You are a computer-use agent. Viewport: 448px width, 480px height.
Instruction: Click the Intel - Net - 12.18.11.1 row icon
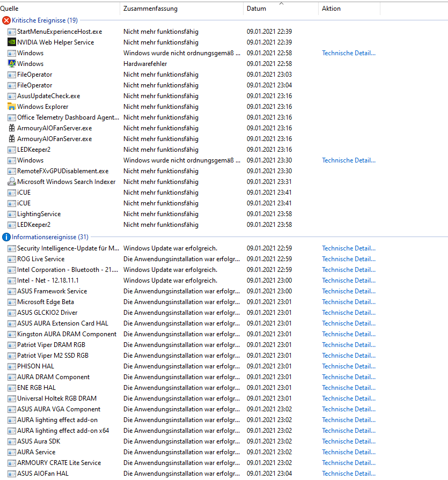point(12,280)
